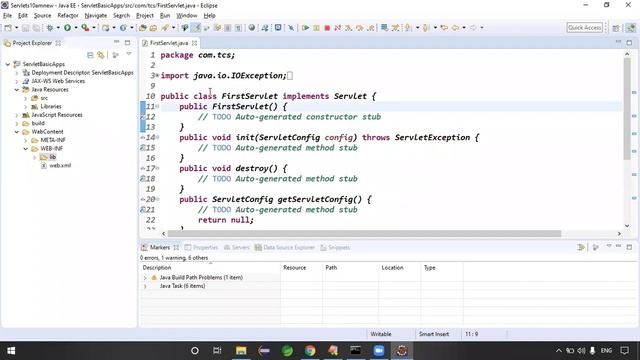
Task: Toggle Link with Editor in Project Explorer
Action: [101, 55]
